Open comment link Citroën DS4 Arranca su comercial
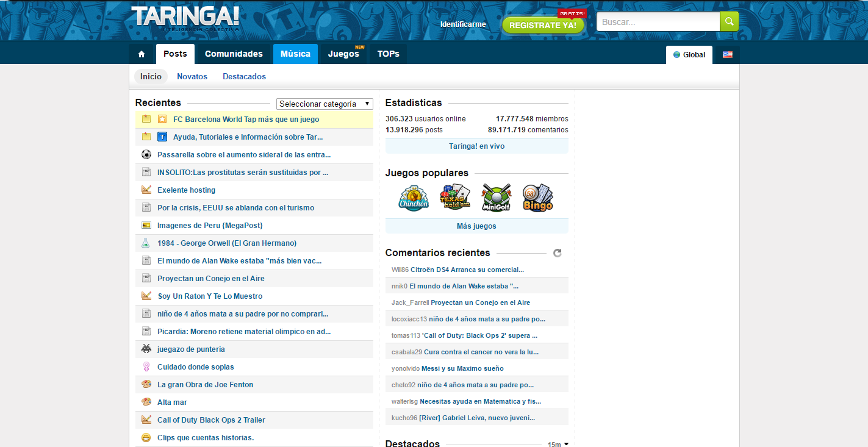Screen dimensions: 868x447 [x=467, y=270]
